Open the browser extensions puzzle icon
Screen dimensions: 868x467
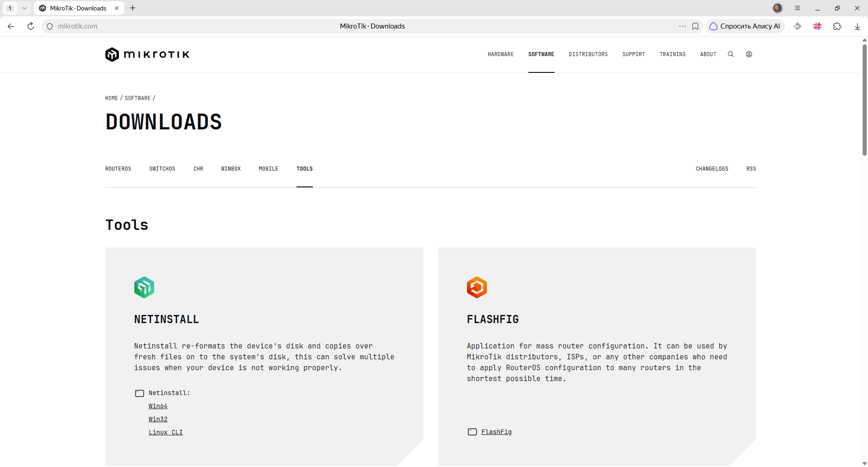point(837,26)
